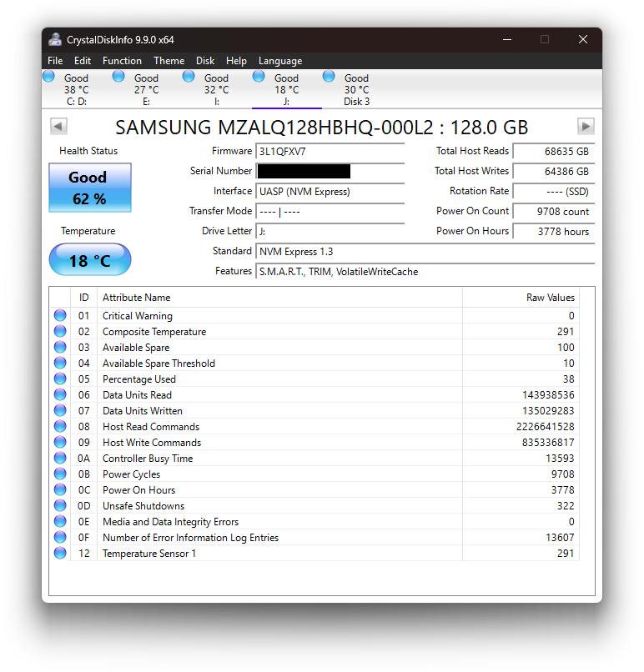This screenshot has width=644, height=672.
Task: Go to previous disk with left arrow
Action: pyautogui.click(x=58, y=127)
